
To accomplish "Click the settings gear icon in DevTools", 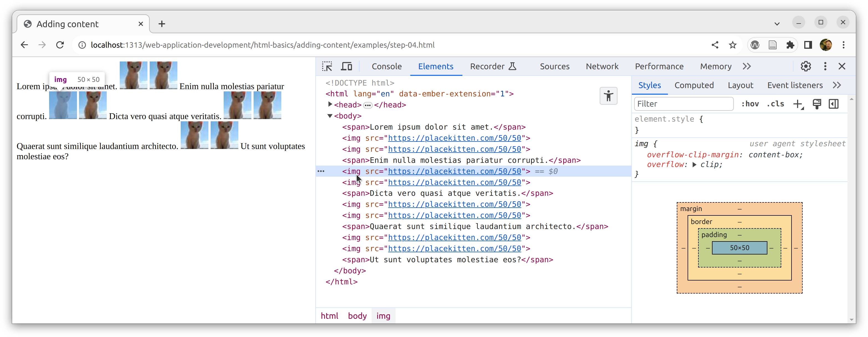I will pos(805,66).
